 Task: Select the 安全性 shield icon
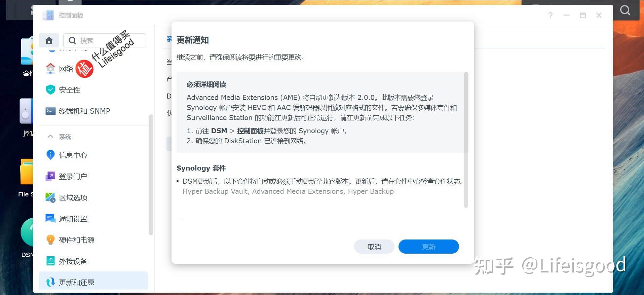pyautogui.click(x=50, y=89)
